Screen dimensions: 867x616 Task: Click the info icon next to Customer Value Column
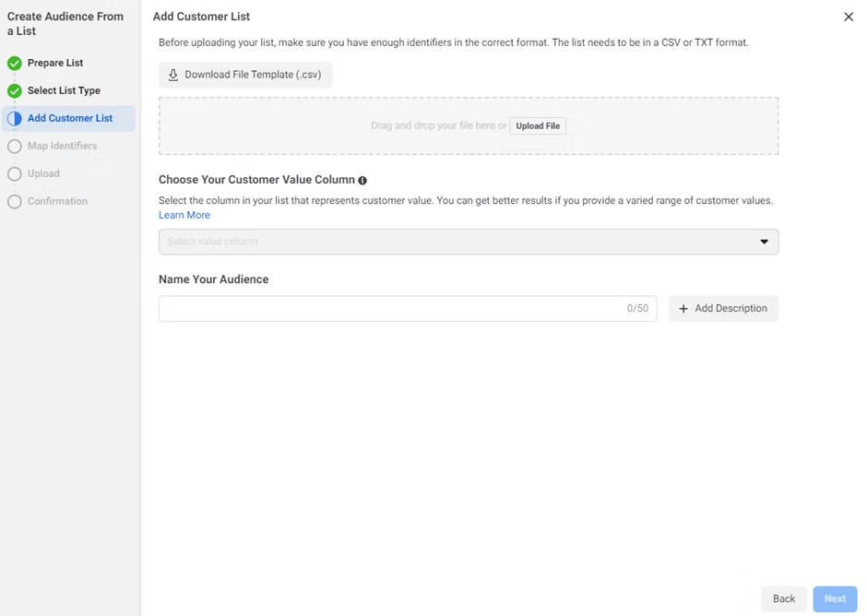(x=362, y=181)
